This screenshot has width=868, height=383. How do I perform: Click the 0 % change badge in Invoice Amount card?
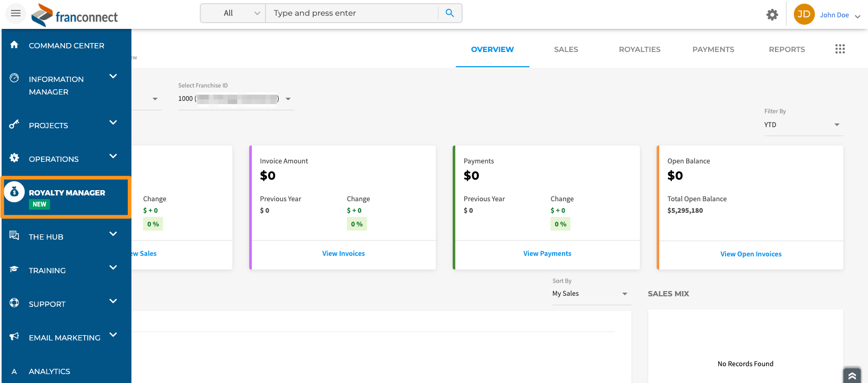tap(357, 224)
